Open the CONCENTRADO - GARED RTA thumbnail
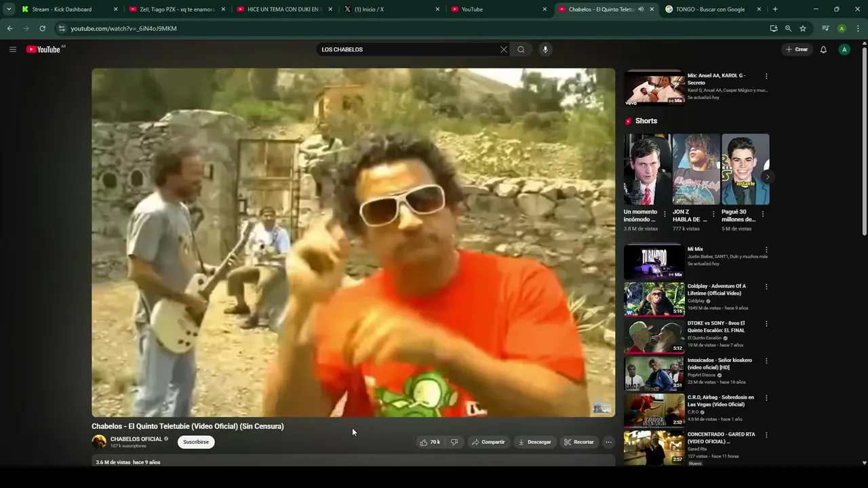This screenshot has height=488, width=868. (x=654, y=447)
